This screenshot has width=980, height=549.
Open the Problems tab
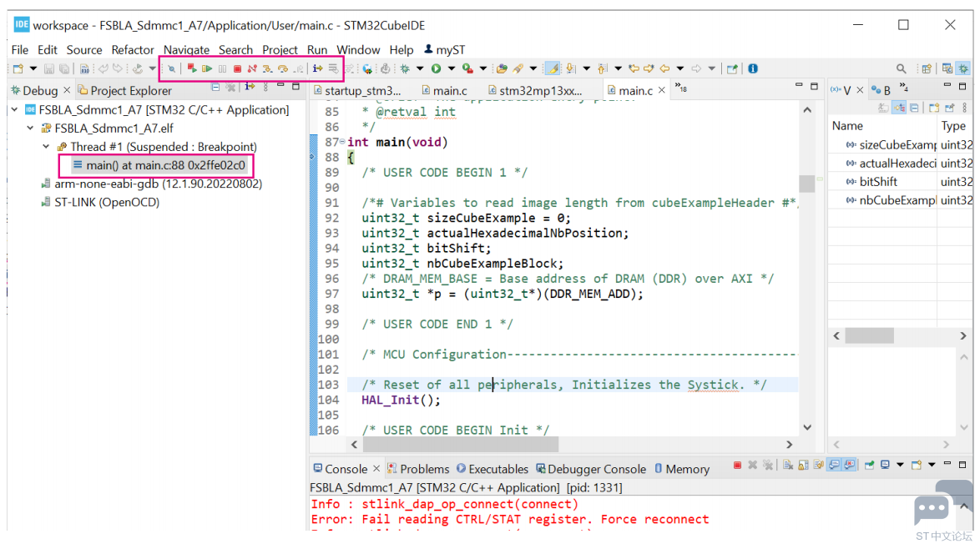(x=418, y=469)
